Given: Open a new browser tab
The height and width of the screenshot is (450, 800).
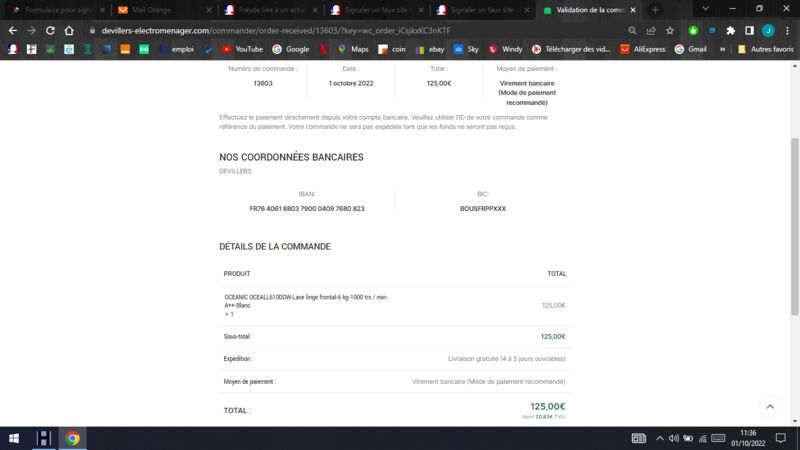Looking at the screenshot, I should coord(655,10).
